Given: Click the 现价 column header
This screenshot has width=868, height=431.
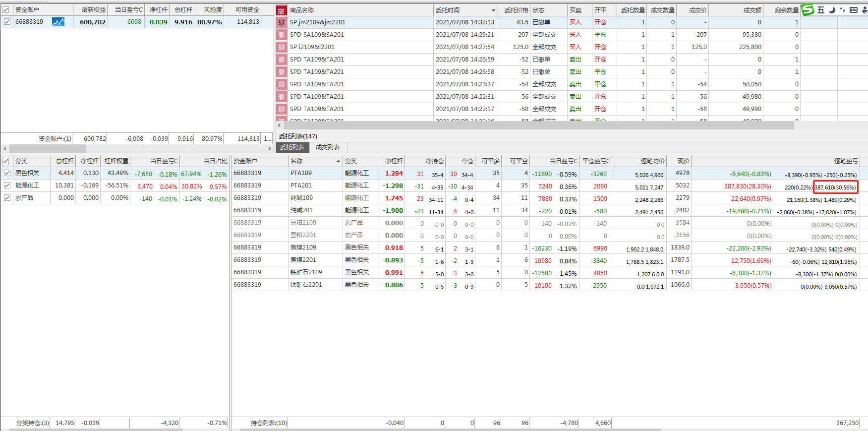Looking at the screenshot, I should [683, 161].
